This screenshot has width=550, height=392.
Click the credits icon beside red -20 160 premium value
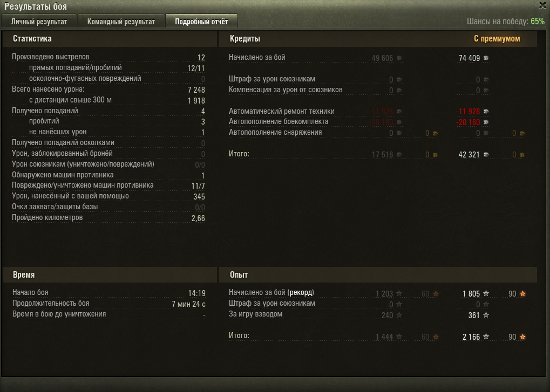click(486, 122)
